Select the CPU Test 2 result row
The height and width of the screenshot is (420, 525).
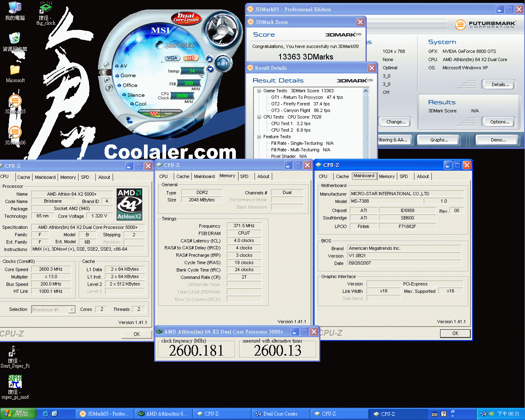coord(291,130)
